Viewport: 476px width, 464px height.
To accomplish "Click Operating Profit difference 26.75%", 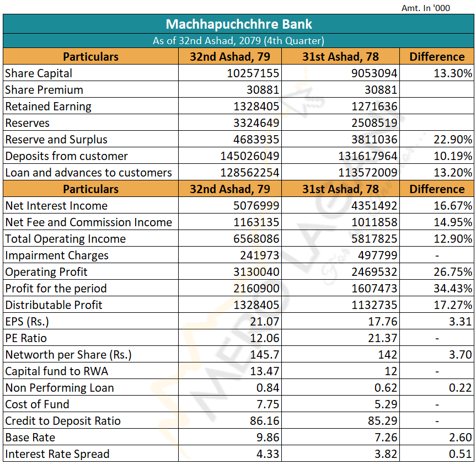I will click(453, 272).
